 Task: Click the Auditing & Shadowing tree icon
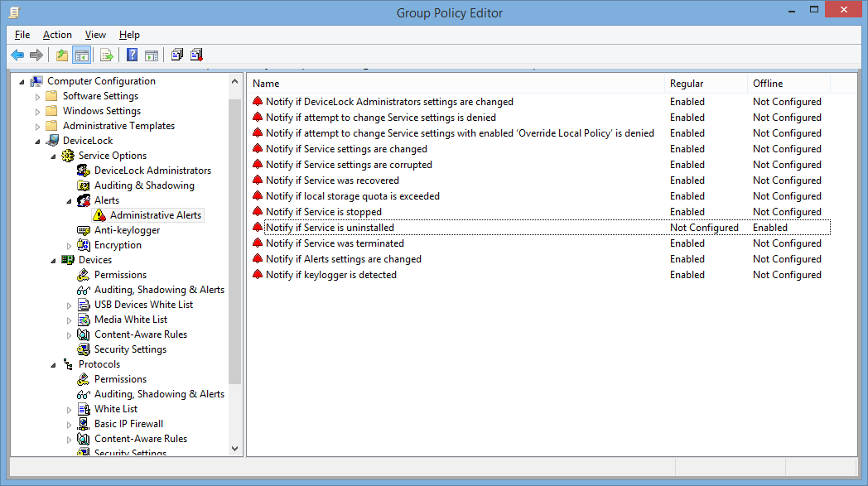click(x=84, y=185)
